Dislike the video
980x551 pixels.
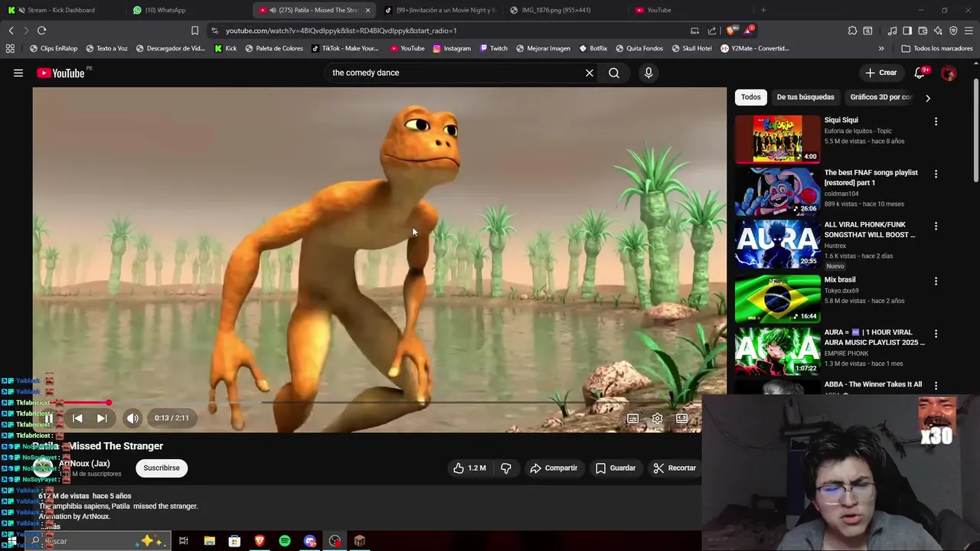pyautogui.click(x=506, y=468)
